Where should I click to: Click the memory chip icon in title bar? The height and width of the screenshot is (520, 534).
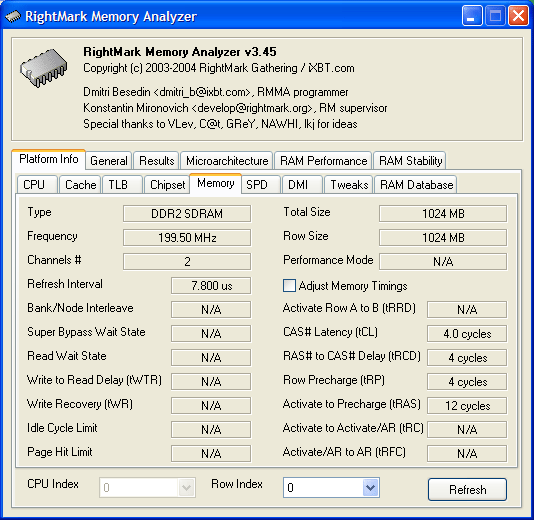pos(13,16)
